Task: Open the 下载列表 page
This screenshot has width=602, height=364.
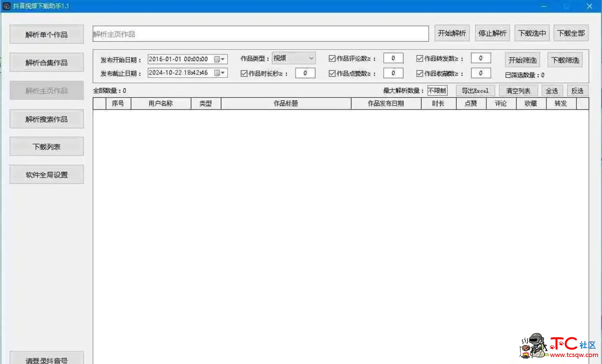Action: (x=47, y=147)
